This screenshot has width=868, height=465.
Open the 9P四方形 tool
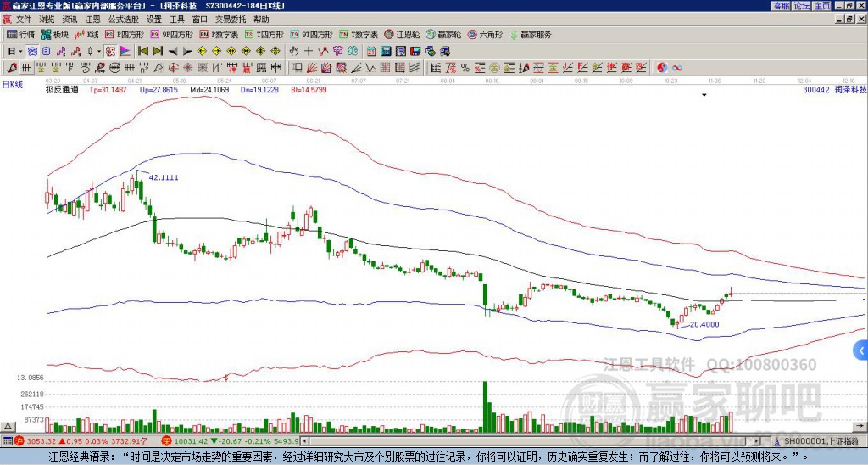(171, 34)
